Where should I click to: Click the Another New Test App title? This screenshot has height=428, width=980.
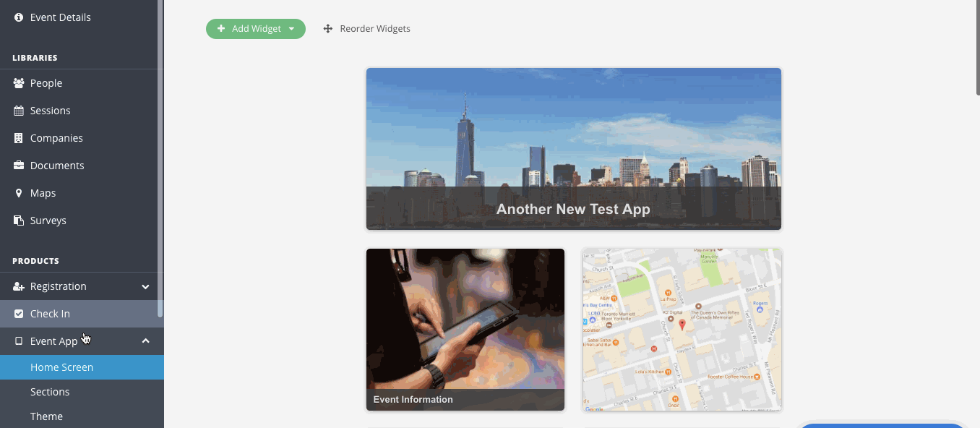(x=573, y=210)
